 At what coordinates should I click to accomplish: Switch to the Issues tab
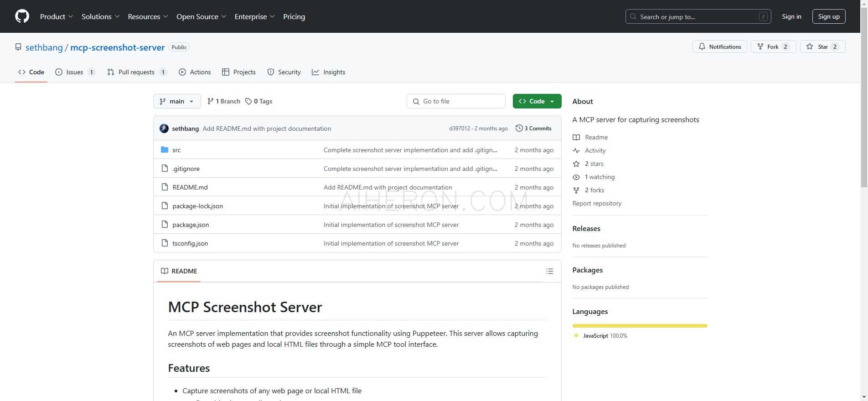click(x=75, y=72)
